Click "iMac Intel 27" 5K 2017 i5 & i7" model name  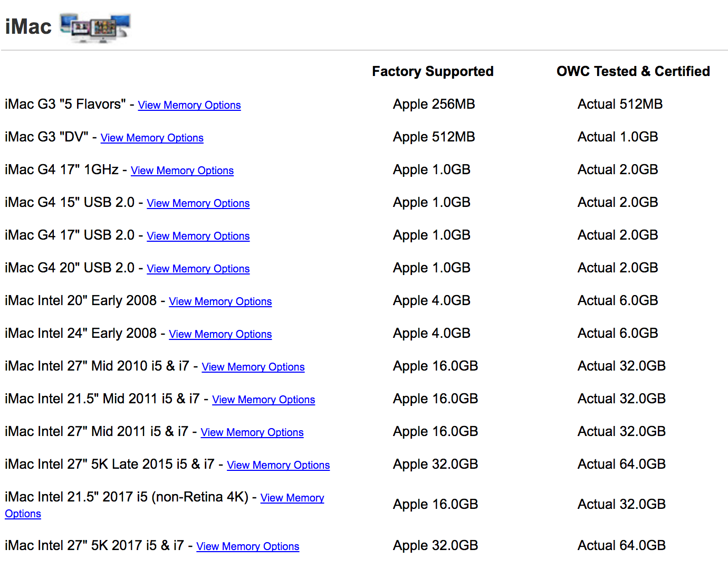[x=94, y=546]
